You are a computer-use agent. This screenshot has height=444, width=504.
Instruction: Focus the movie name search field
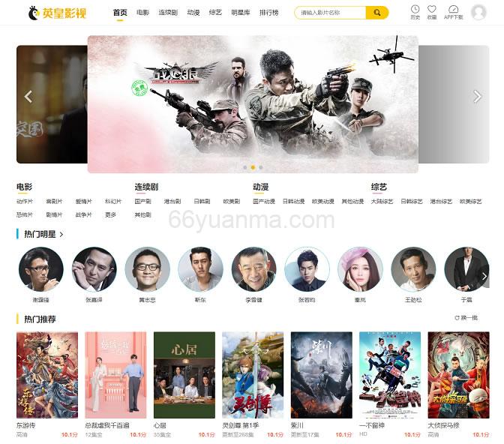[x=331, y=13]
